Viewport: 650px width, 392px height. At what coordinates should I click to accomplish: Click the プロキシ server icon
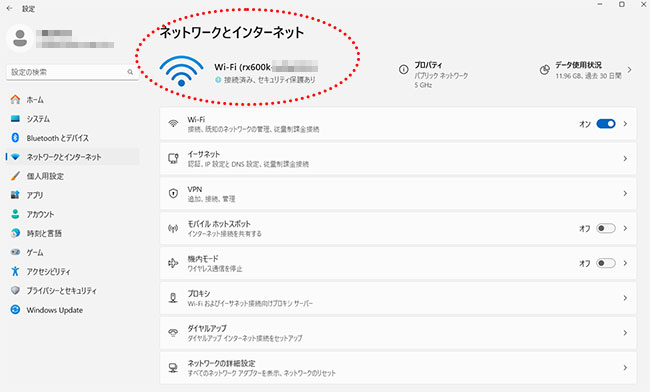point(173,298)
